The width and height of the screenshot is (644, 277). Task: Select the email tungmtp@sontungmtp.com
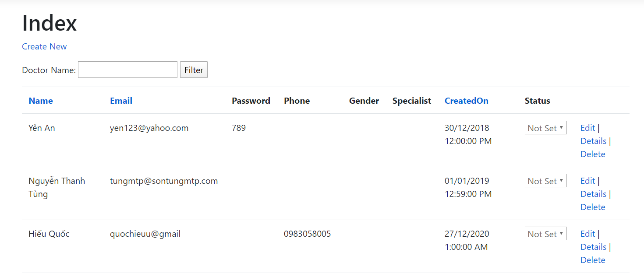(164, 181)
